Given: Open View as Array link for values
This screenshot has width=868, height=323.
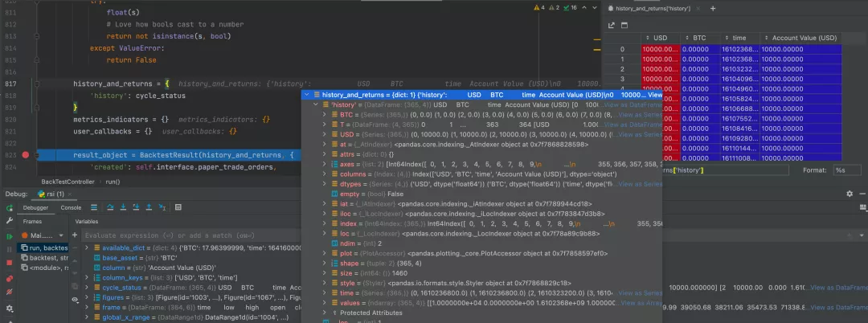Looking at the screenshot, I should (x=641, y=303).
